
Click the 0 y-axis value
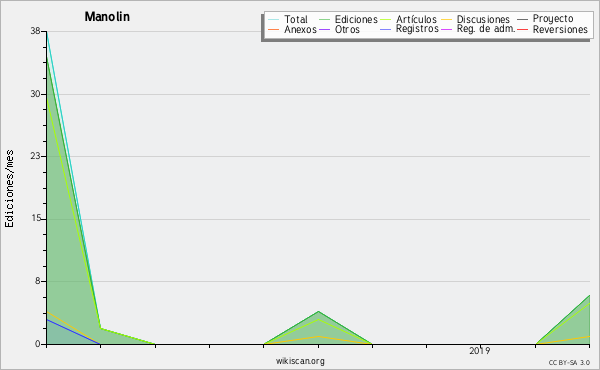pos(38,344)
